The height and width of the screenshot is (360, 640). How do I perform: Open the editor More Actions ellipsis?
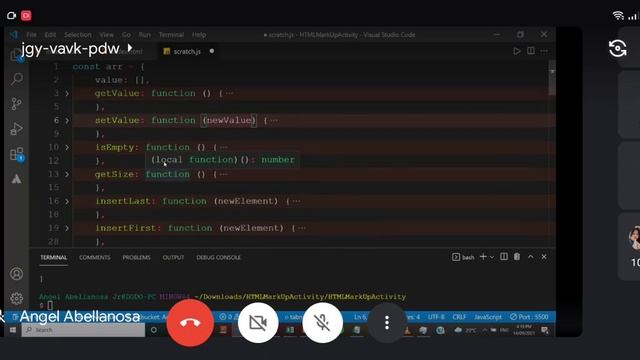[x=544, y=51]
